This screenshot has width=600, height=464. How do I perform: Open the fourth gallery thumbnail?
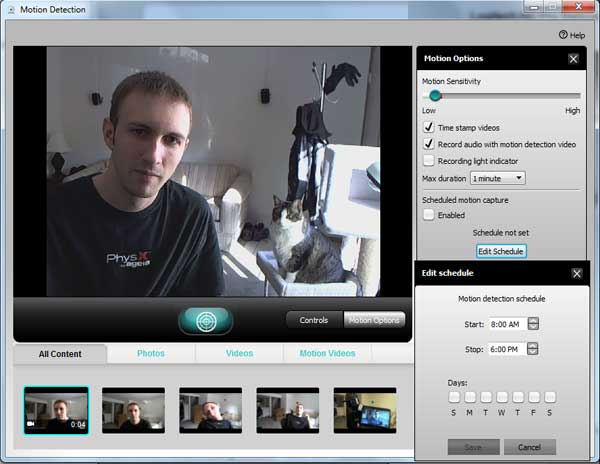tap(288, 410)
